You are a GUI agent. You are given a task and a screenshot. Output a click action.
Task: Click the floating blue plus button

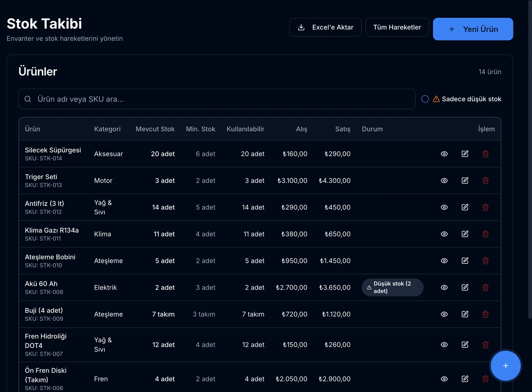(x=505, y=366)
